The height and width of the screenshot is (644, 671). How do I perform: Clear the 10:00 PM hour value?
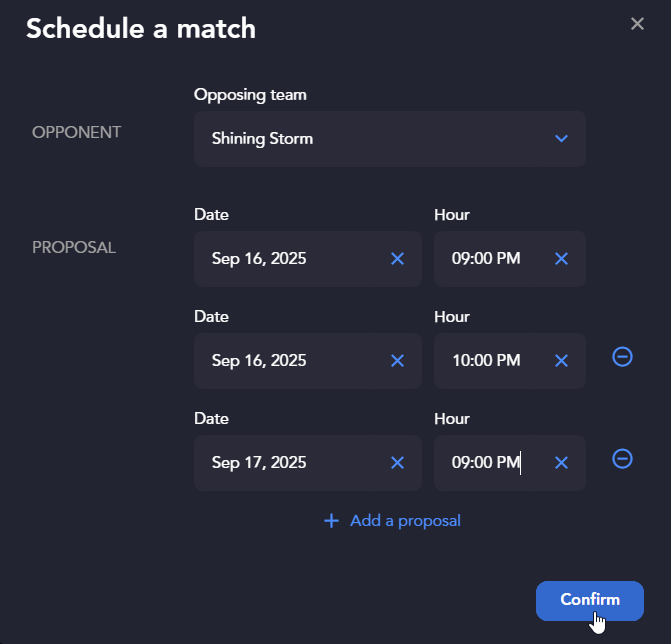coord(561,361)
